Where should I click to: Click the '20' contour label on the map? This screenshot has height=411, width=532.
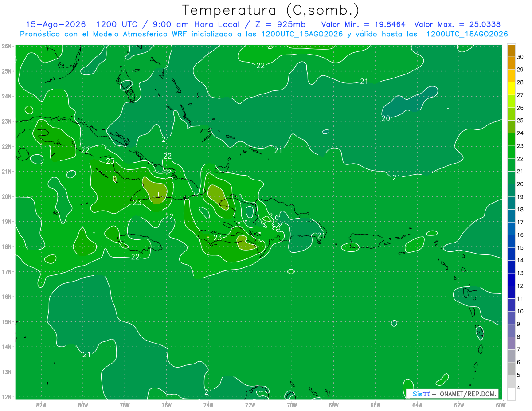coord(386,118)
